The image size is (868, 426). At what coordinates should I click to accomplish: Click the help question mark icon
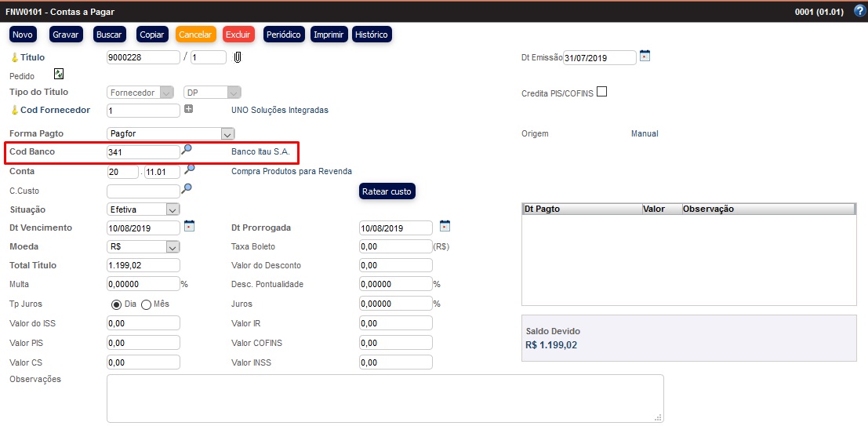point(859,11)
